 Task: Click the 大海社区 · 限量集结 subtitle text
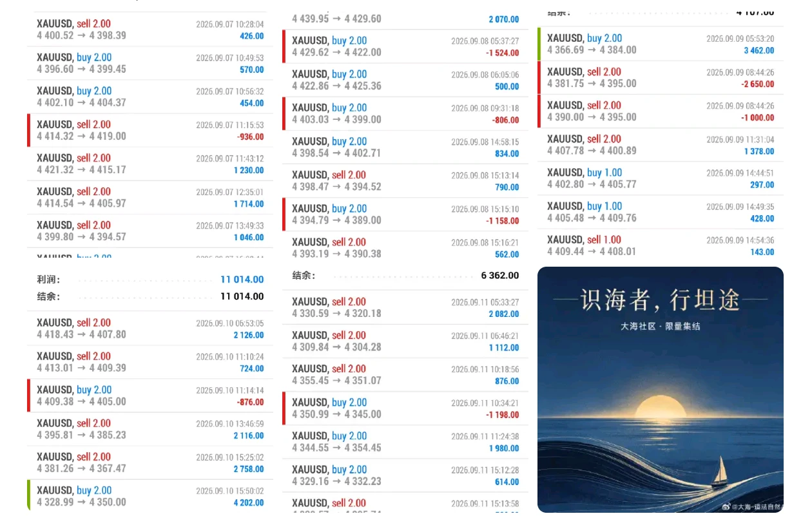pyautogui.click(x=661, y=326)
